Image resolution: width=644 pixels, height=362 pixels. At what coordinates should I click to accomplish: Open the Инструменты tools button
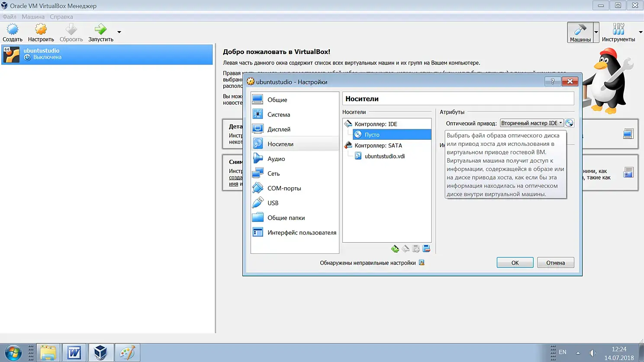click(618, 33)
